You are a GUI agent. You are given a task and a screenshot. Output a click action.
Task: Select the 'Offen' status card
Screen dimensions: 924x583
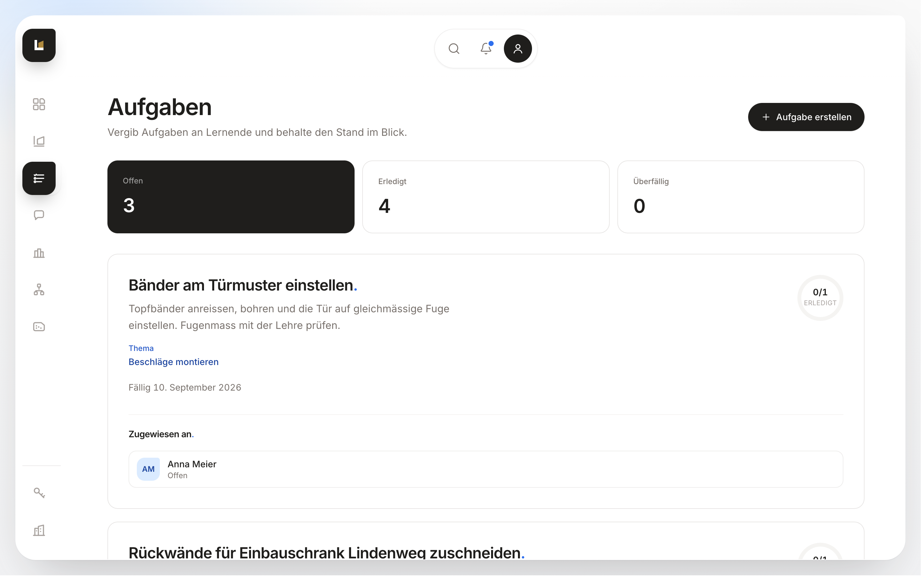[x=231, y=197]
